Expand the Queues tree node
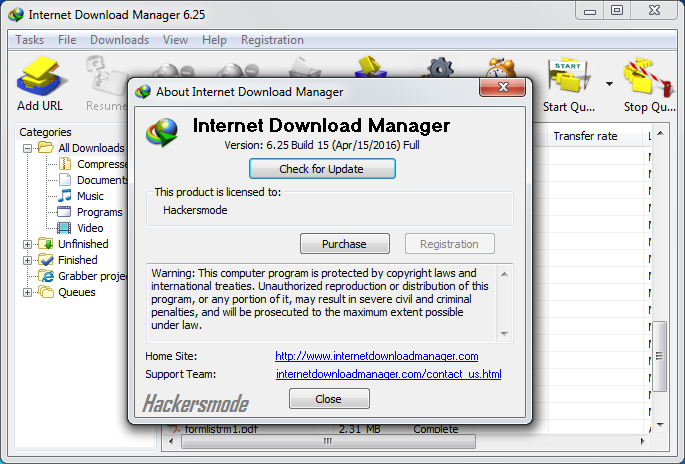The image size is (685, 464). coord(27,292)
